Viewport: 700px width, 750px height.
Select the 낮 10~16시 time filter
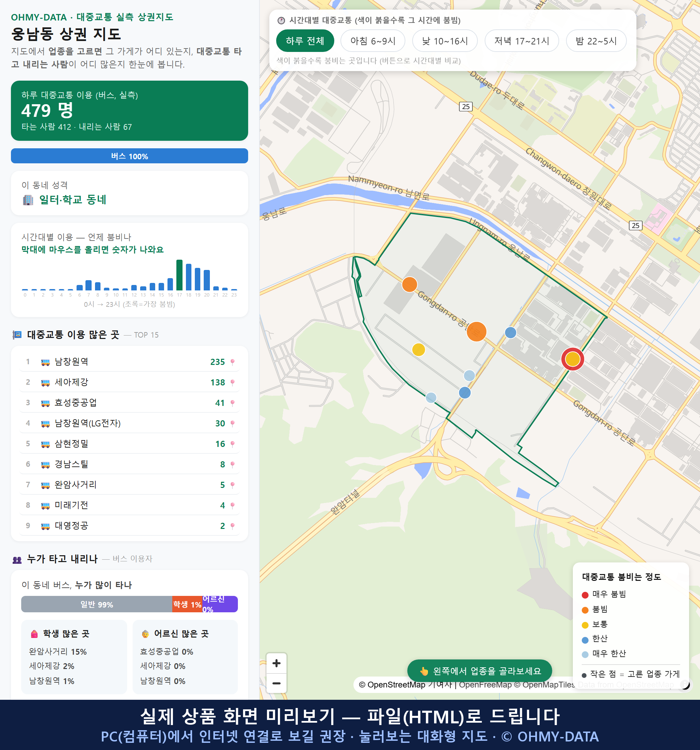click(445, 41)
